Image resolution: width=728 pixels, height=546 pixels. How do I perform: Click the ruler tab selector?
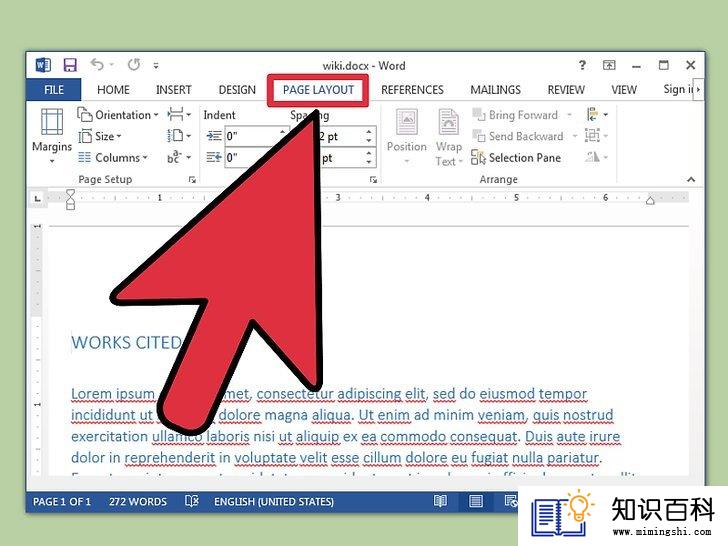pyautogui.click(x=38, y=198)
